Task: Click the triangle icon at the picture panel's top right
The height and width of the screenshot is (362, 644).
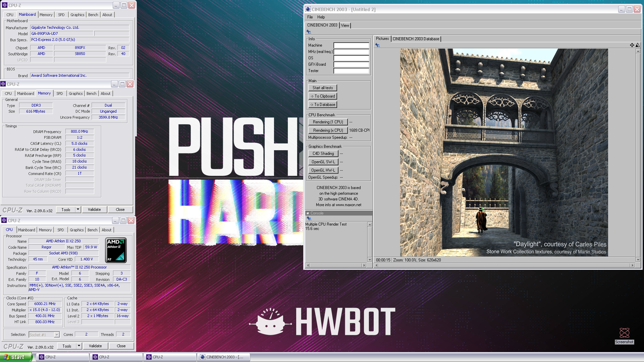Action: pos(638,45)
